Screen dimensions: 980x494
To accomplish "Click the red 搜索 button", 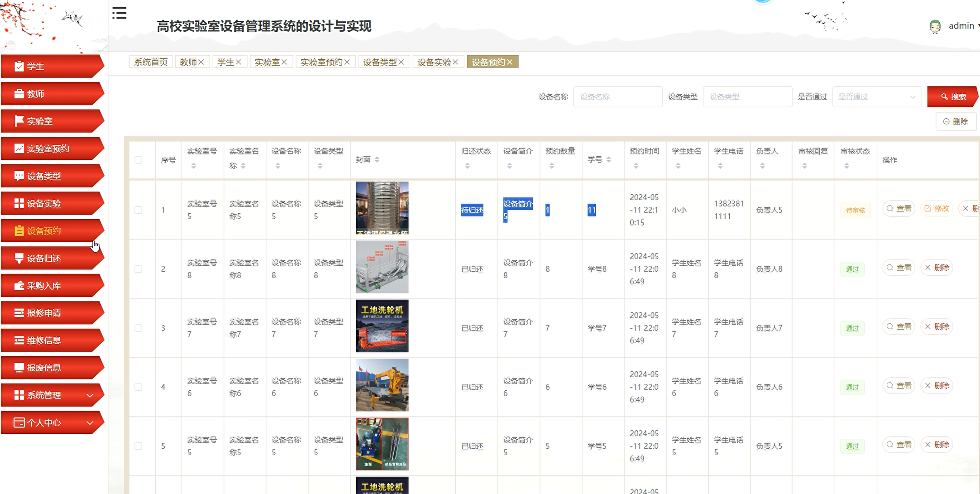I will pyautogui.click(x=952, y=96).
